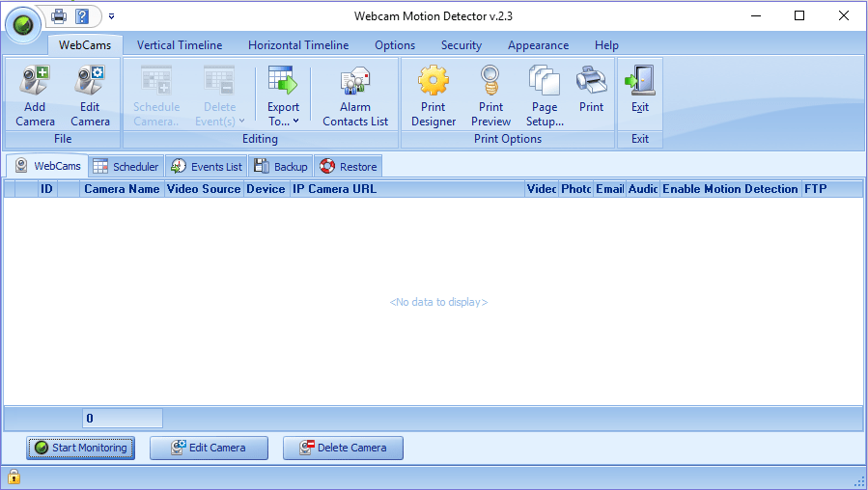
Task: Open Print Preview
Action: click(x=490, y=96)
